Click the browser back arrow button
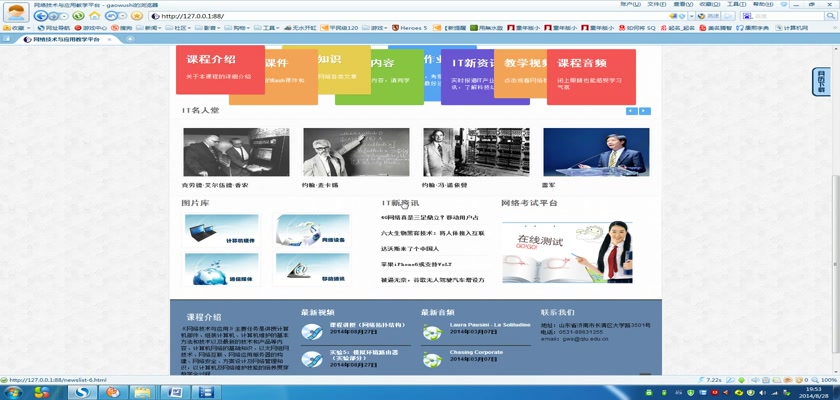This screenshot has height=400, width=840. [41, 16]
